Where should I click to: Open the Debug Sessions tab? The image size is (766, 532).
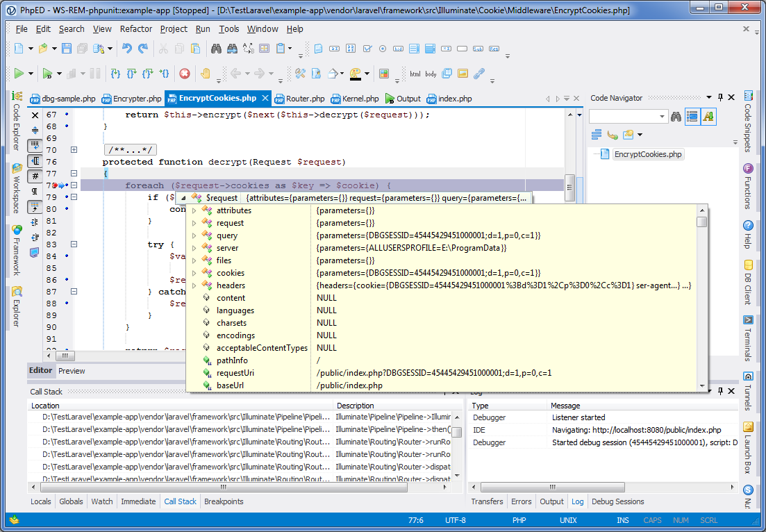click(x=617, y=501)
